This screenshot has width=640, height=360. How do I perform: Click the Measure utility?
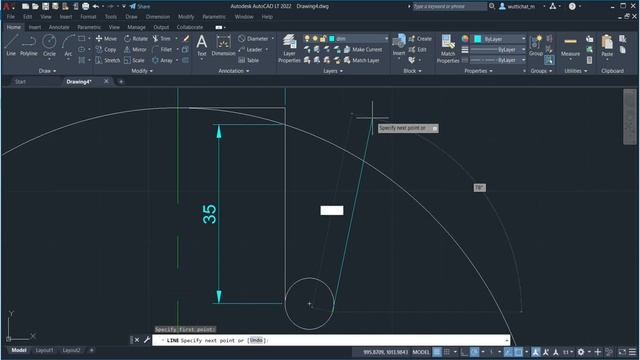[x=570, y=46]
